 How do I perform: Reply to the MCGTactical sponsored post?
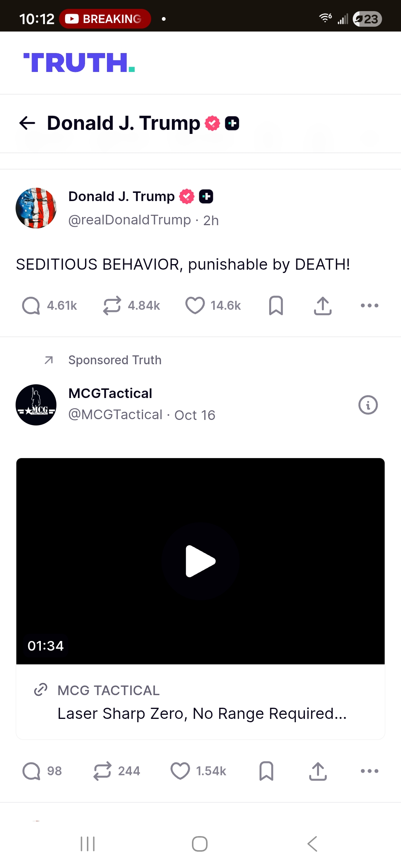(31, 771)
